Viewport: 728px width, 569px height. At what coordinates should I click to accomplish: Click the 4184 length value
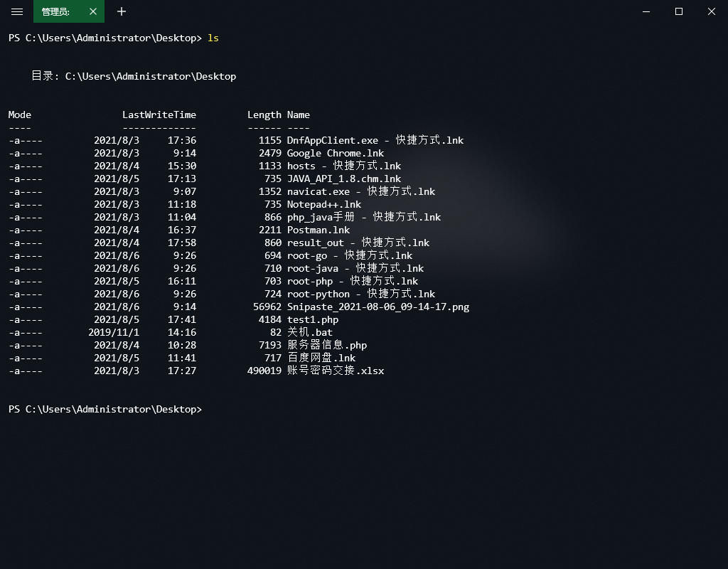pos(270,319)
